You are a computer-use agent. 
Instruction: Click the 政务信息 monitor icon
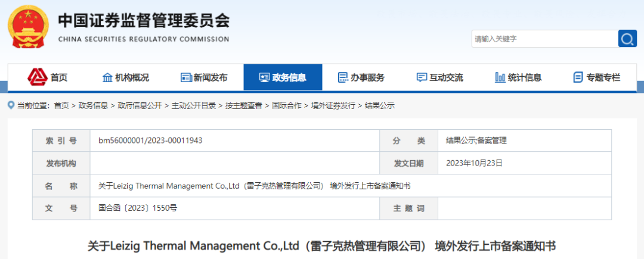tap(265, 77)
